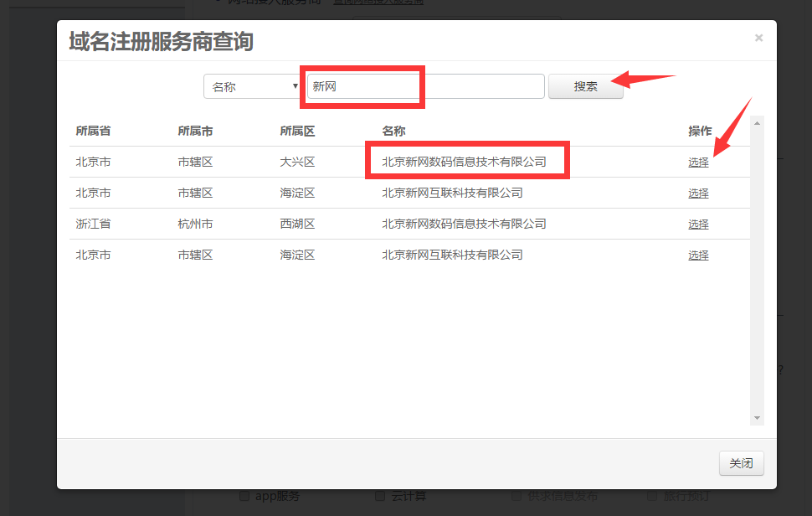812x516 pixels.
Task: Click 市辖区 in the 大兴区 row
Action: (x=195, y=163)
